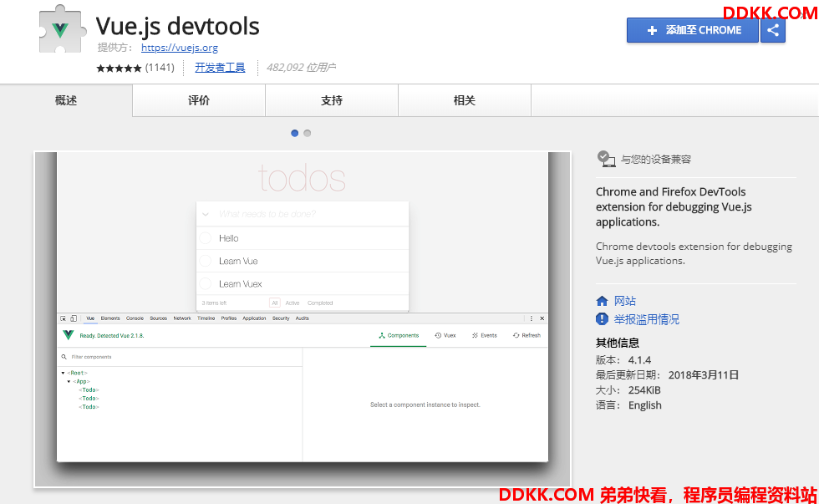Open the 网站 link
Screen dimensions: 819x504
coord(625,301)
